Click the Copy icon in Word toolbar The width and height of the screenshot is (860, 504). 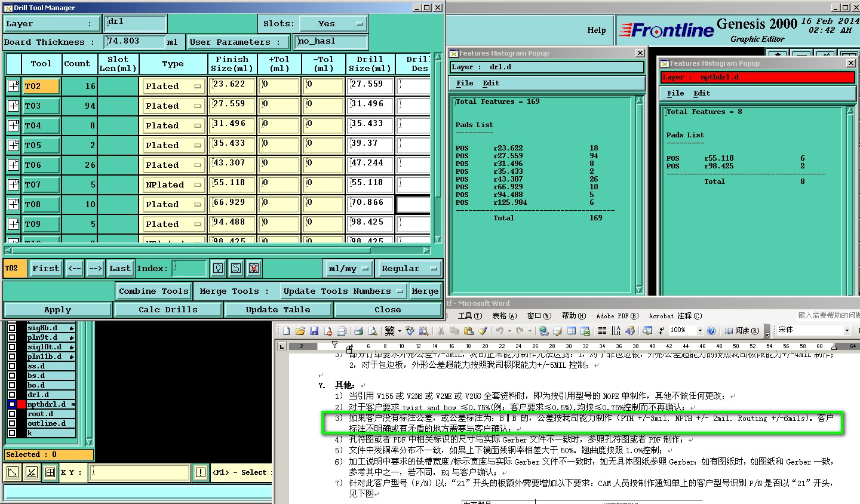tap(455, 331)
